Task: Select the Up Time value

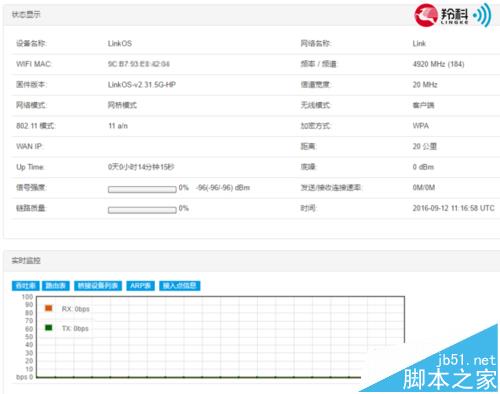Action: coord(141,167)
